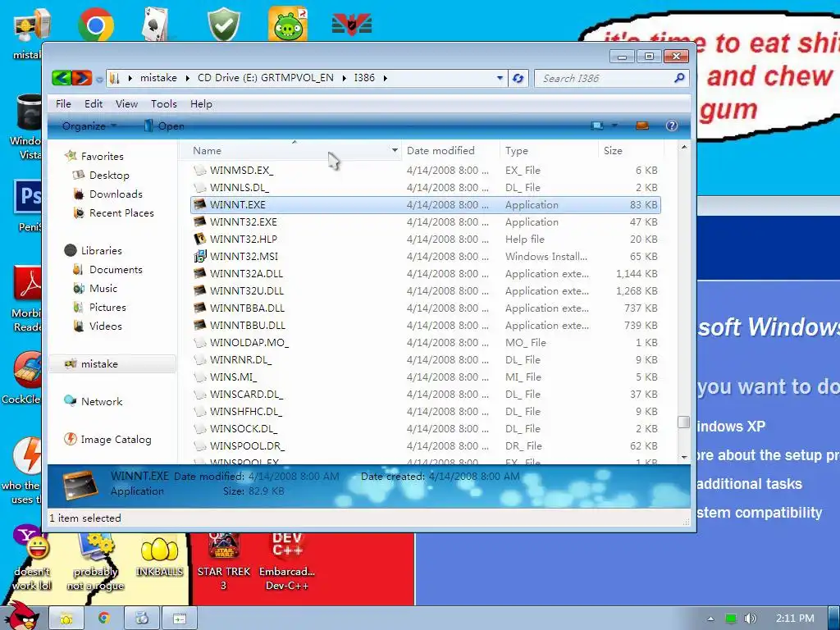Toggle the preview pane icon
Viewport: 840px width, 630px height.
(641, 126)
